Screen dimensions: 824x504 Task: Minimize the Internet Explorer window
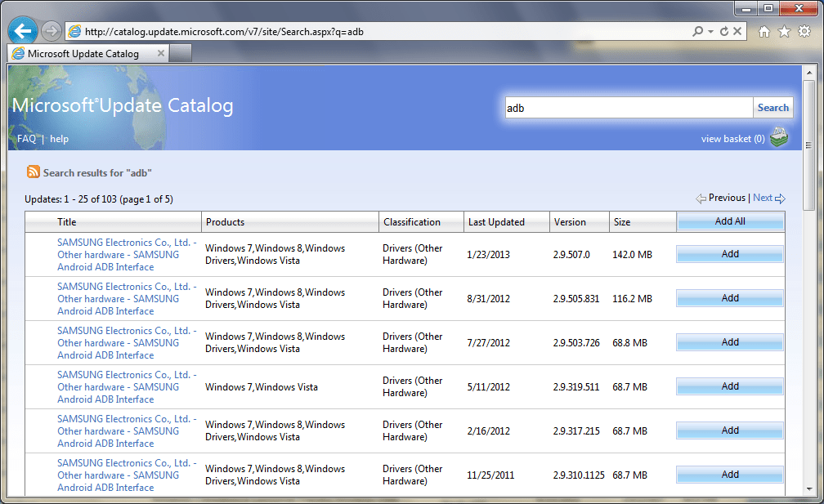coord(746,8)
